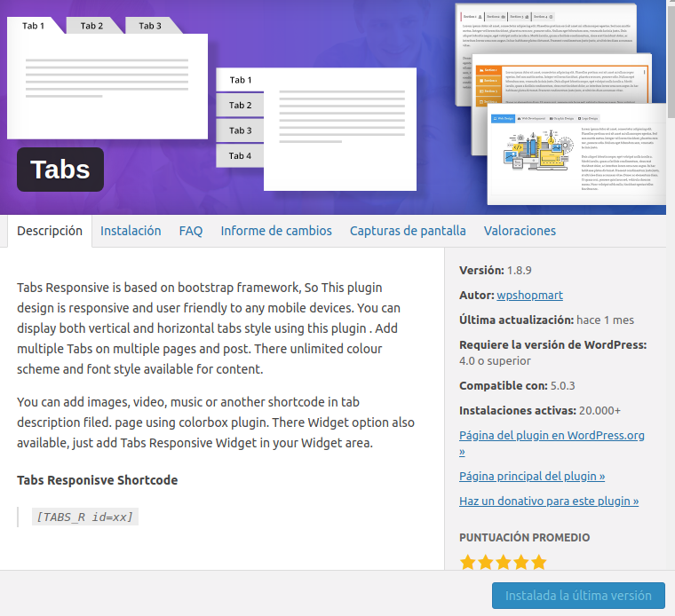View the Informe de cambios tab
This screenshot has height=616, width=675.
[x=276, y=231]
